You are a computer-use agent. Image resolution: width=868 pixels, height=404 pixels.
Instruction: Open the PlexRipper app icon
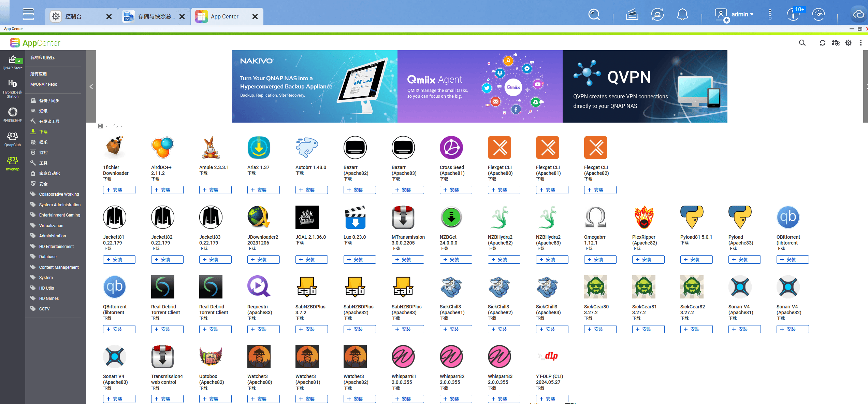click(x=644, y=217)
